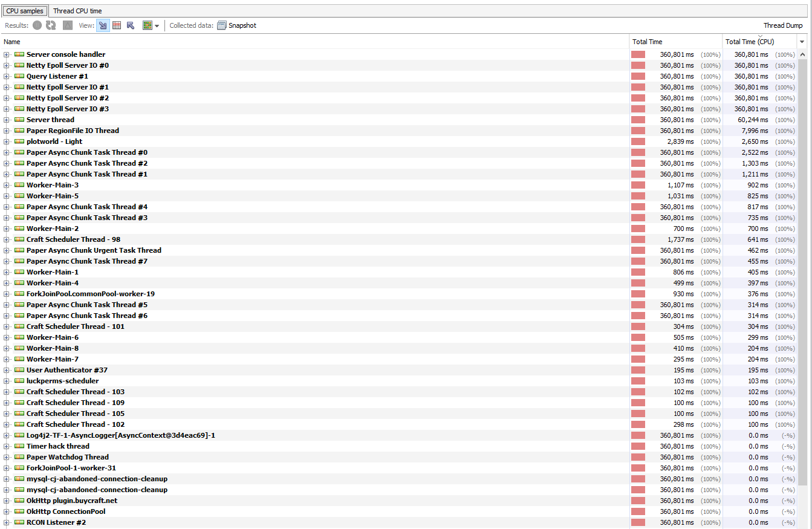Click the Worker-Main-2 total time bar
This screenshot has height=529, width=812.
638,229
